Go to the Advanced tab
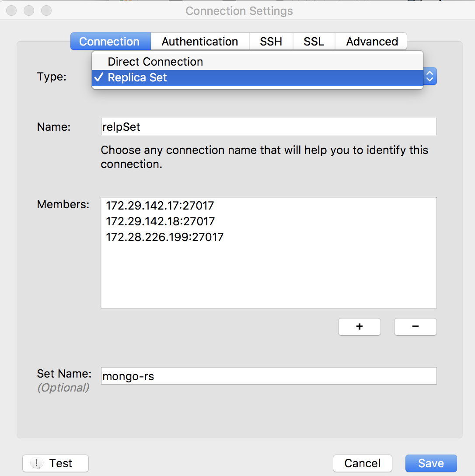The height and width of the screenshot is (476, 475). (x=372, y=42)
